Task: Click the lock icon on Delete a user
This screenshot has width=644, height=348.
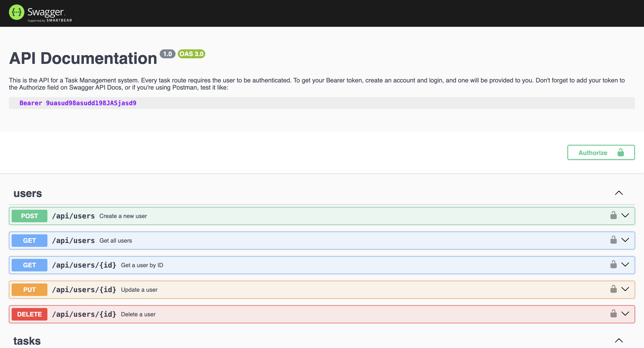Action: point(613,313)
